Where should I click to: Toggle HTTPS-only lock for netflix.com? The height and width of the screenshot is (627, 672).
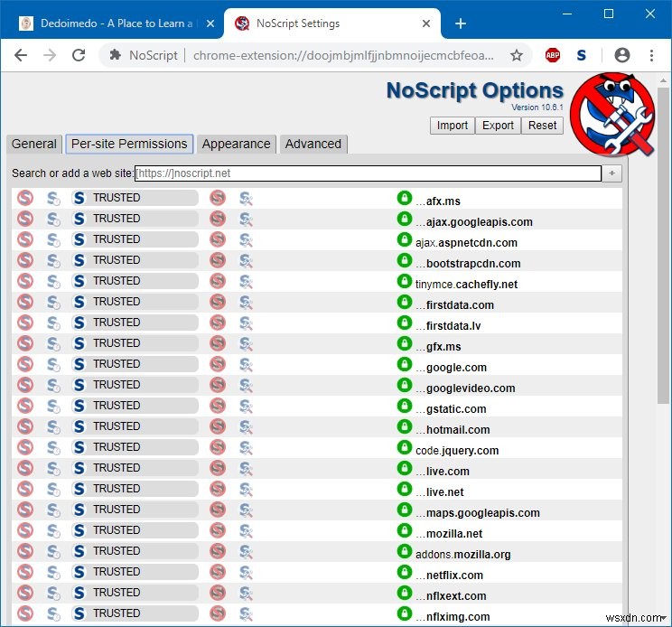(404, 572)
